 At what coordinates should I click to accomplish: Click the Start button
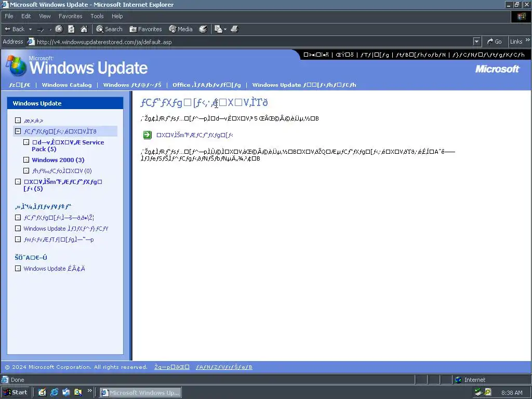16,392
